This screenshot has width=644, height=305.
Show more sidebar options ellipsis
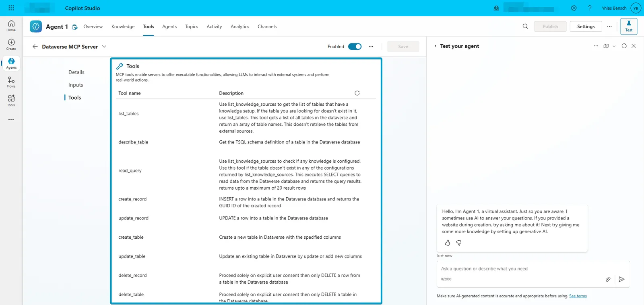coord(11,119)
